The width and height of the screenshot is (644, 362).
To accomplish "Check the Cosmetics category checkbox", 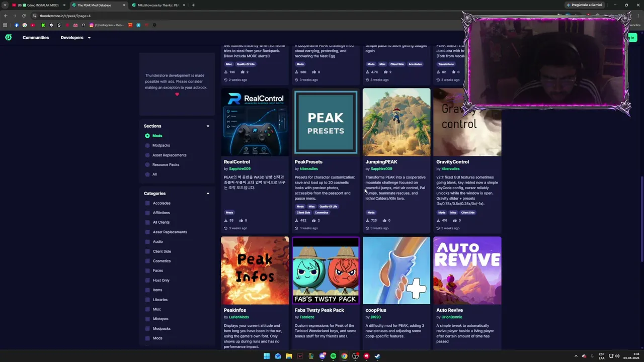I will [x=147, y=261].
